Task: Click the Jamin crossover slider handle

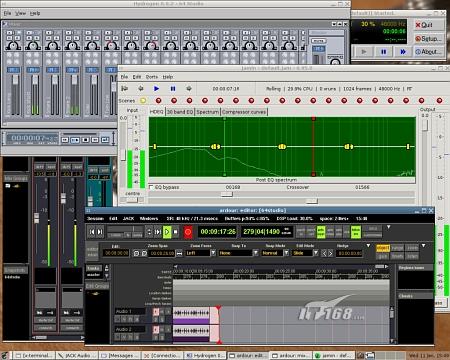Action: tap(312, 201)
